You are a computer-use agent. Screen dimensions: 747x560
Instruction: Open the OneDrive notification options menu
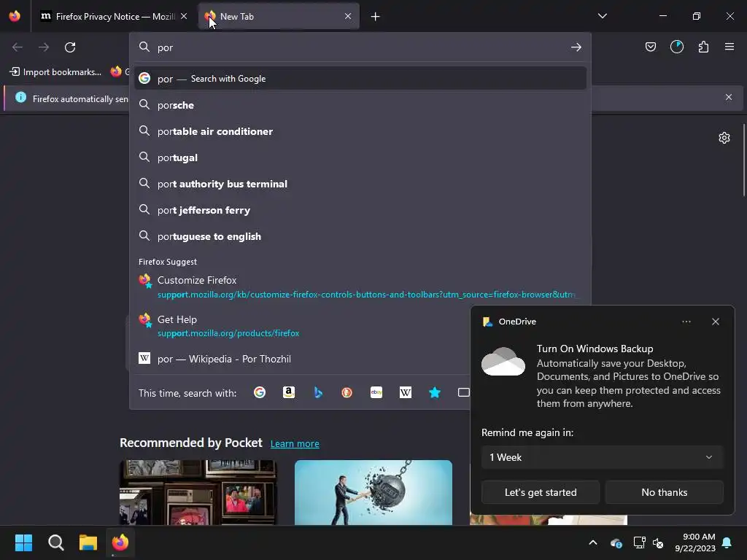click(686, 322)
